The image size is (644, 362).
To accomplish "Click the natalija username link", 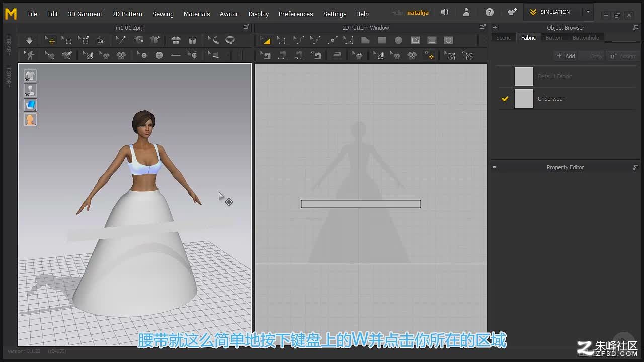I will coord(418,13).
